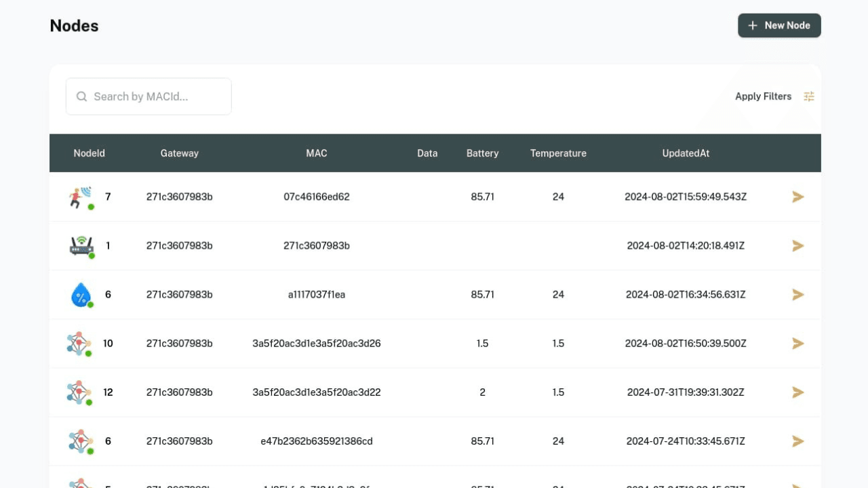This screenshot has height=488, width=868.
Task: Click gateway 271c3607983b in node 7 row
Action: point(180,197)
